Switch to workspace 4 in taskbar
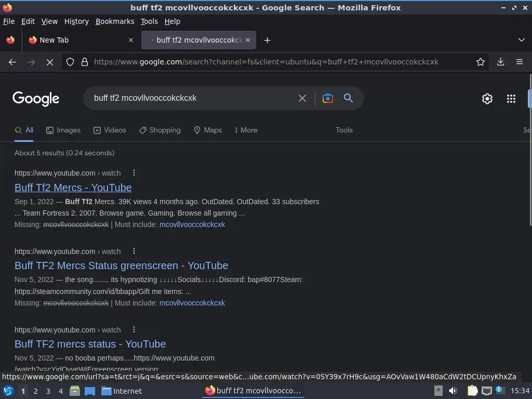 tap(61, 391)
